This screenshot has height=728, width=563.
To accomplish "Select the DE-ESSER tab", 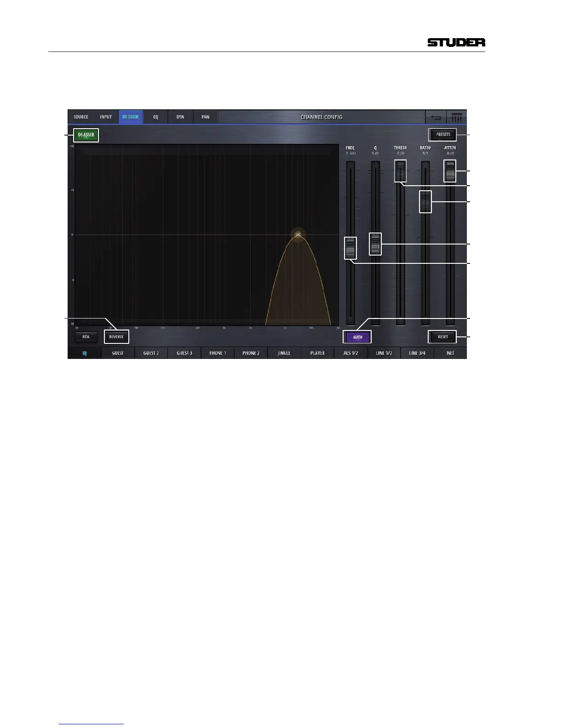I will click(x=131, y=117).
